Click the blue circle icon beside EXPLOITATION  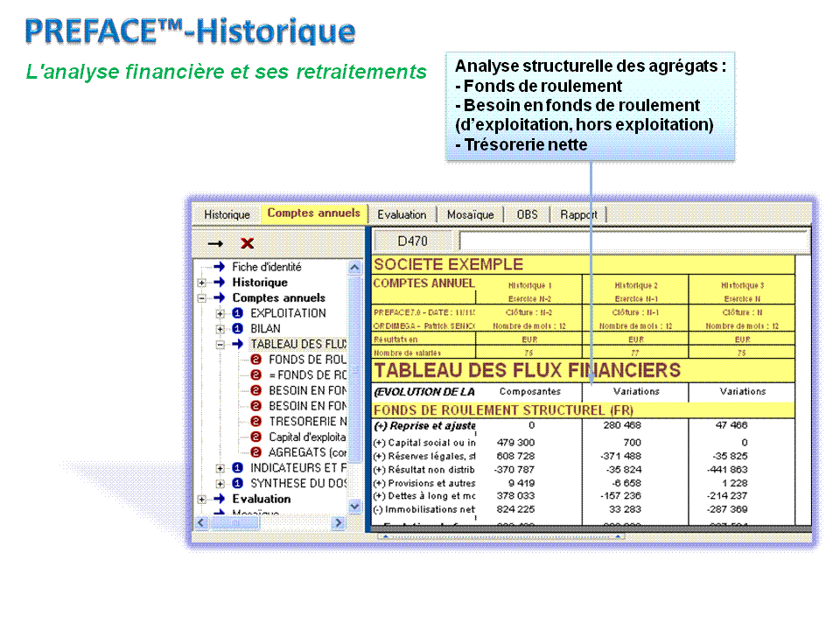tap(238, 313)
